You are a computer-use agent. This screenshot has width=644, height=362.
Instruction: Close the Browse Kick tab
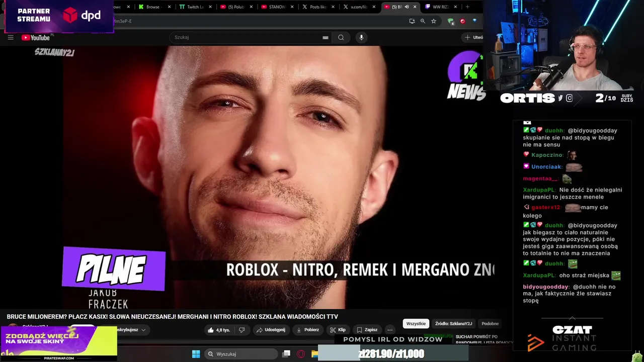click(x=169, y=7)
